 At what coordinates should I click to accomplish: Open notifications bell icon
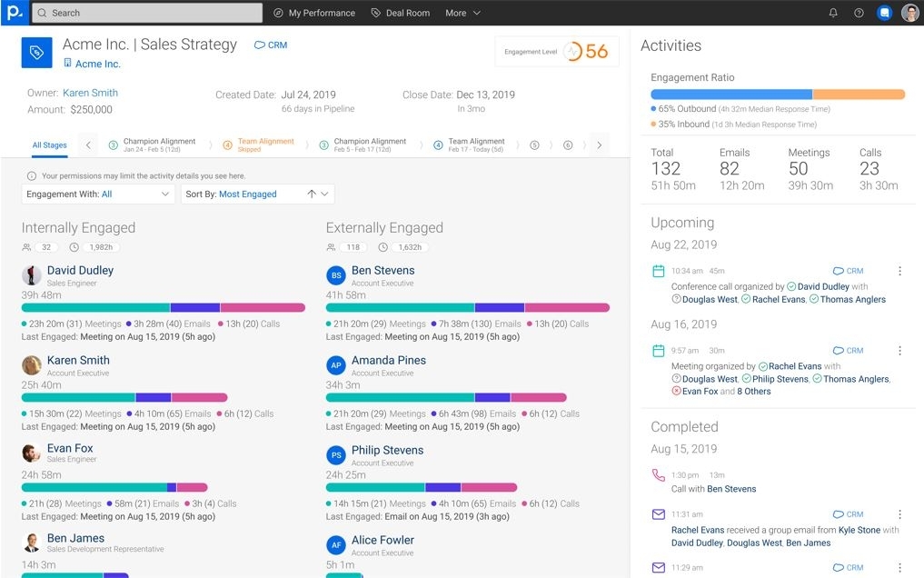tap(833, 13)
